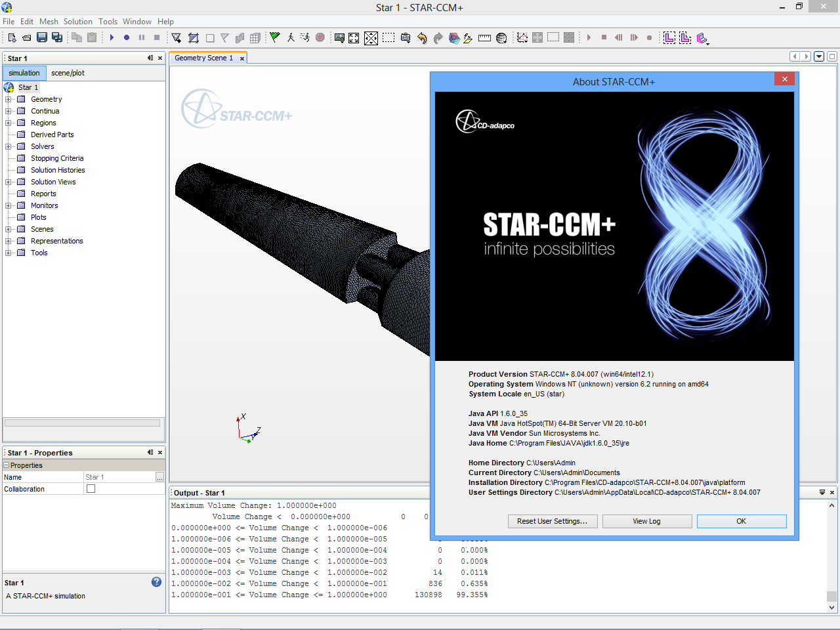This screenshot has height=630, width=840.
Task: Select the Solution Histories tree item
Action: [58, 170]
